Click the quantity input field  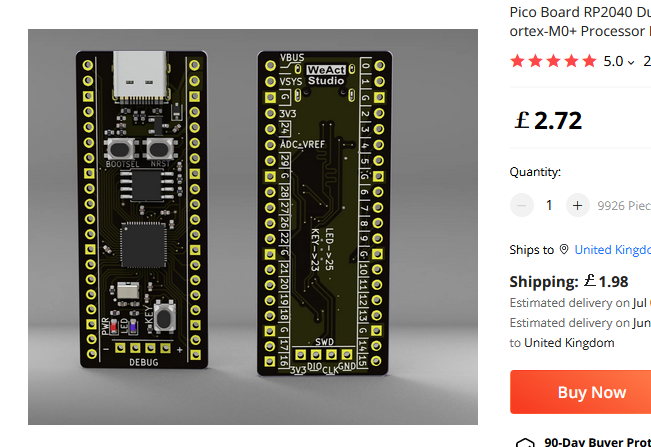[549, 205]
